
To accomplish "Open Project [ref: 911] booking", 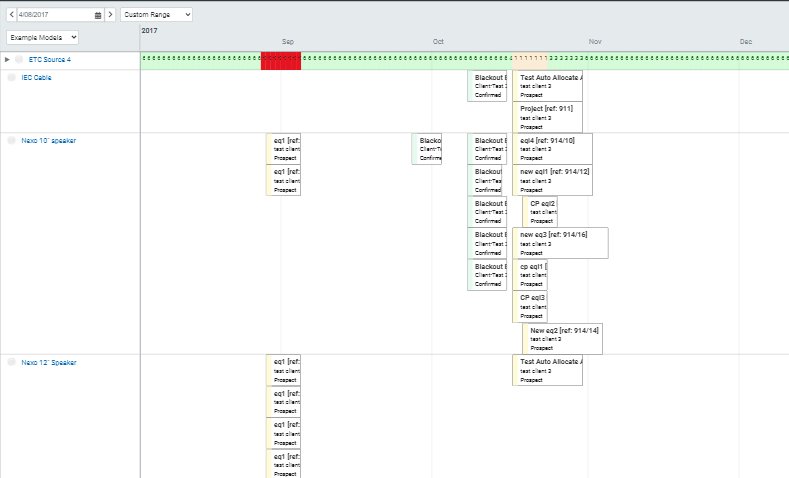I will [x=547, y=117].
